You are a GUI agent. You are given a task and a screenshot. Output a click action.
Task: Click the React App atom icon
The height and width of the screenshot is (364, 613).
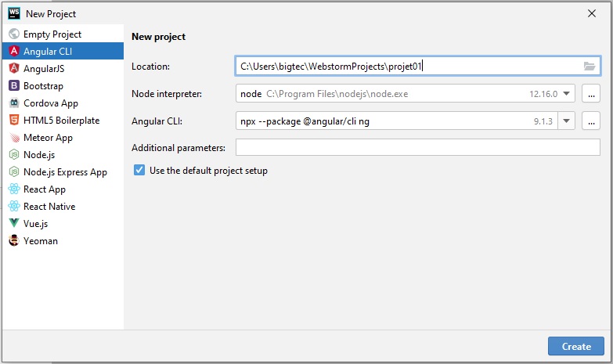14,189
